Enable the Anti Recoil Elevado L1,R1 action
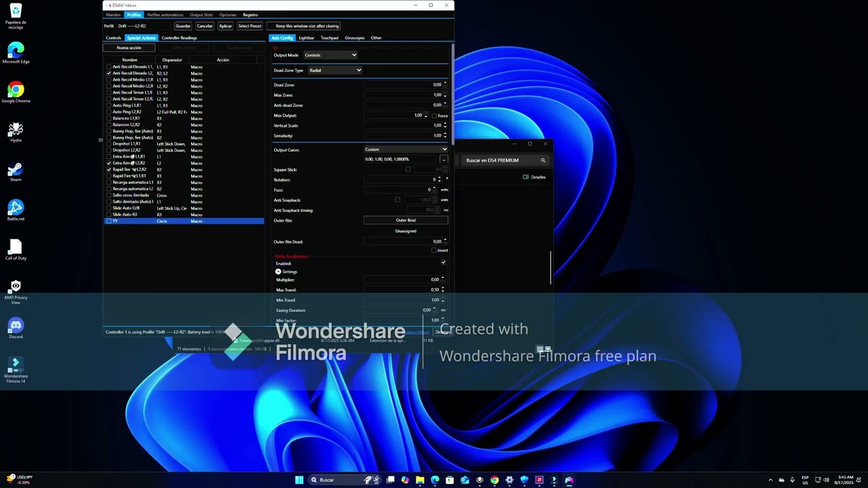The image size is (868, 488). coord(108,67)
